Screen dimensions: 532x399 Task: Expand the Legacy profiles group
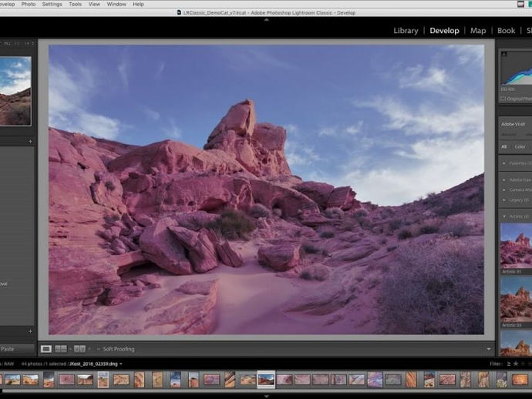point(504,200)
